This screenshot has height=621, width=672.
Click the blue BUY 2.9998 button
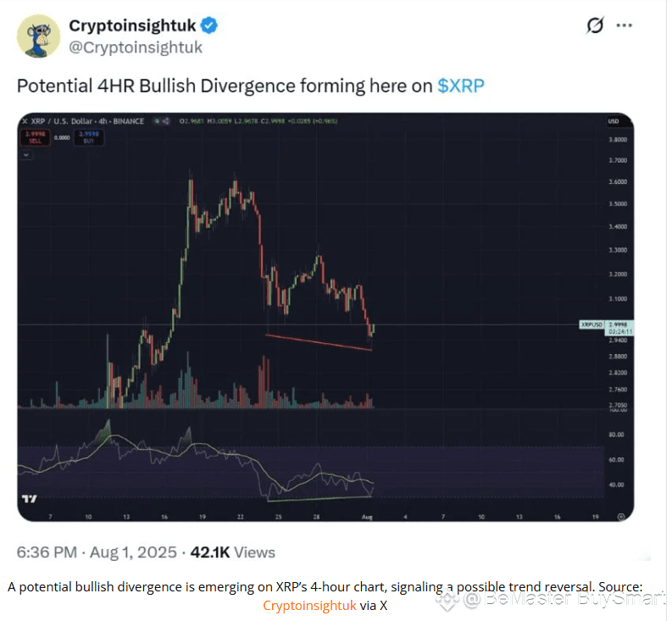pyautogui.click(x=89, y=137)
